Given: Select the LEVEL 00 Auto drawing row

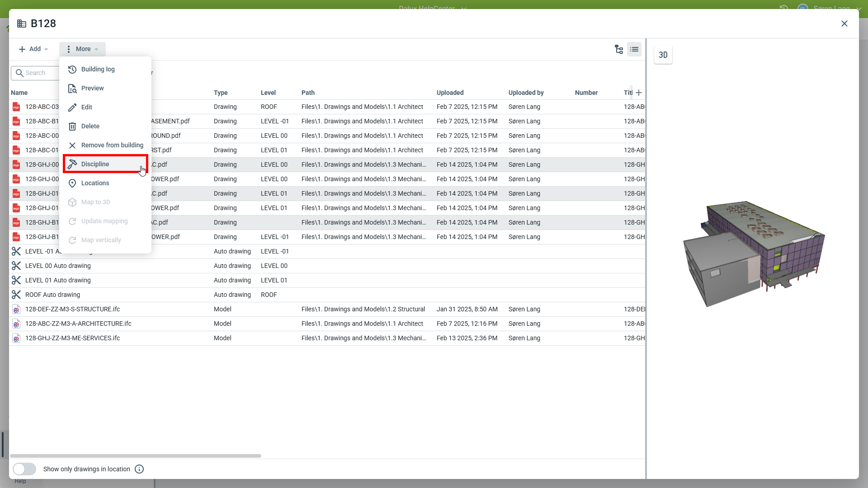Looking at the screenshot, I should (58, 266).
